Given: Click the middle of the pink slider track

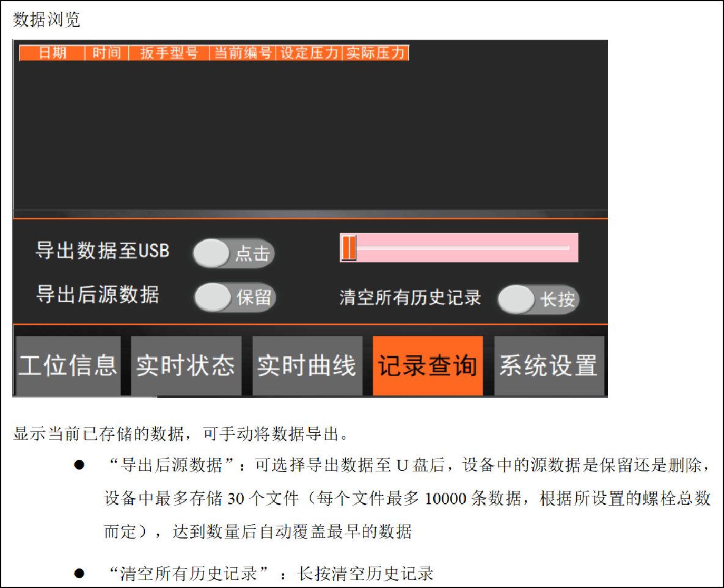Looking at the screenshot, I should [459, 248].
